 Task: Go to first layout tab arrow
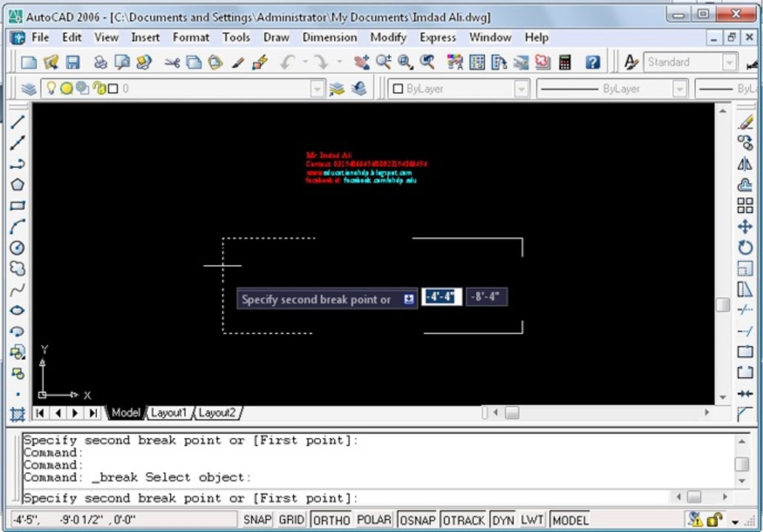click(x=41, y=413)
